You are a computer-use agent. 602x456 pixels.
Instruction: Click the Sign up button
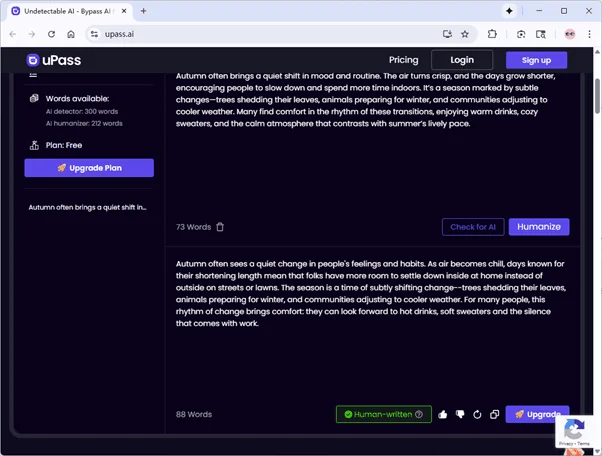click(x=536, y=60)
